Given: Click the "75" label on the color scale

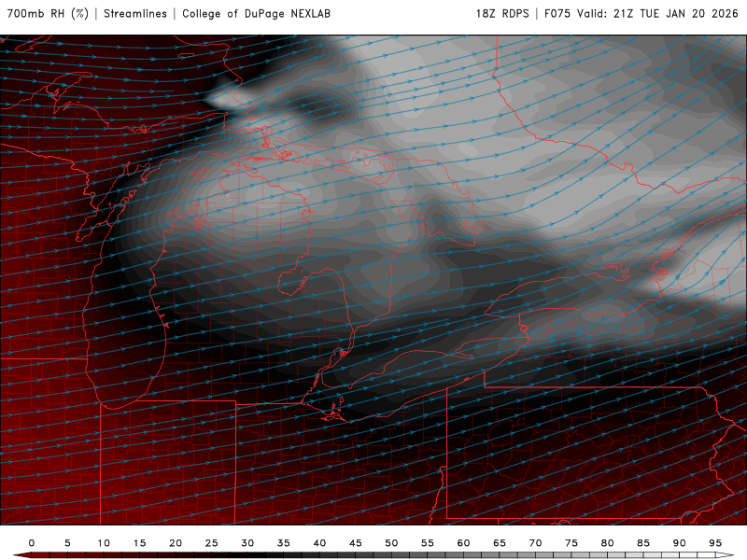Looking at the screenshot, I should 571,543.
